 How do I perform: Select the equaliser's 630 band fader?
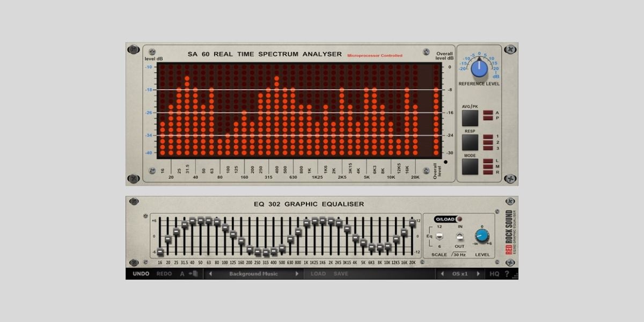pos(290,239)
